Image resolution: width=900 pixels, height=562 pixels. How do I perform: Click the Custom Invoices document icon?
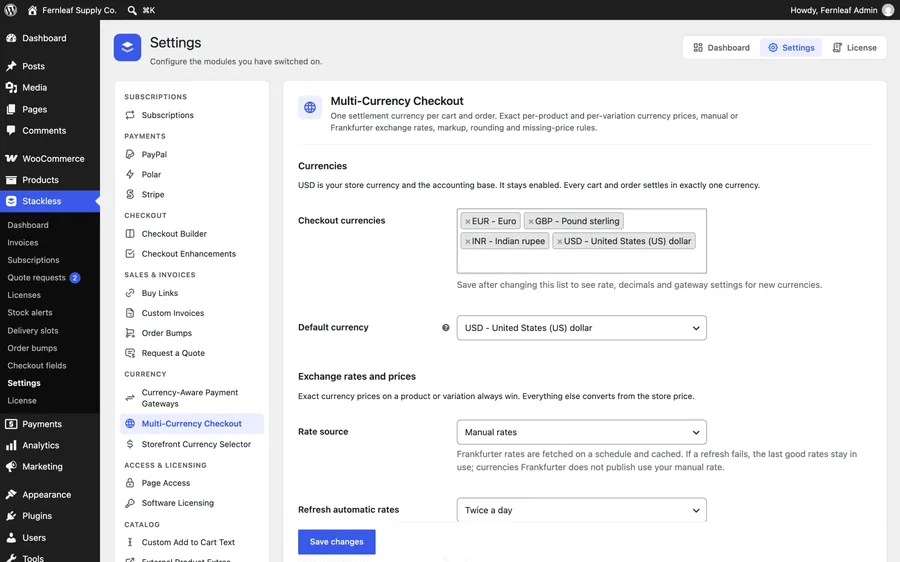130,313
